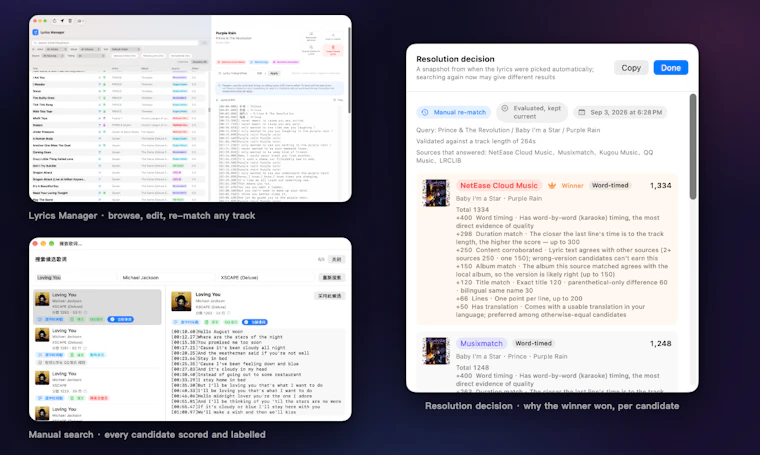Click the Lyrics Manager search field
Screen dimensions: 760x455
click(115, 43)
